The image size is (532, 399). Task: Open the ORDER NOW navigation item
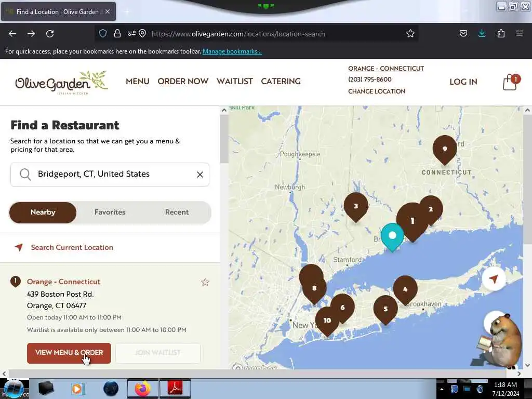pos(183,82)
